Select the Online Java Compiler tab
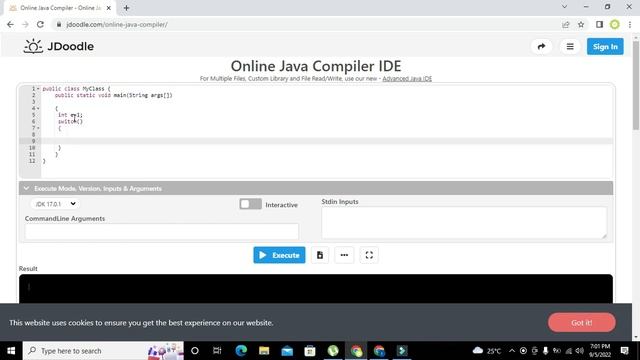The width and height of the screenshot is (640, 360). 60,8
